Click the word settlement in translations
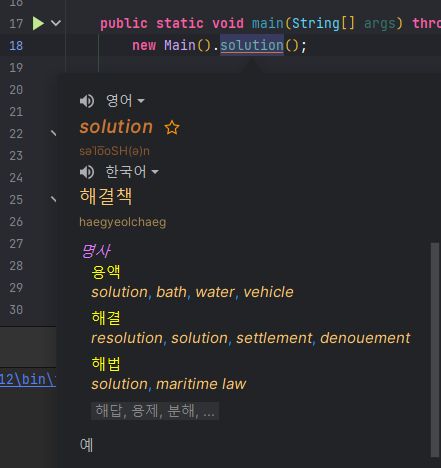This screenshot has width=441, height=468. (274, 338)
